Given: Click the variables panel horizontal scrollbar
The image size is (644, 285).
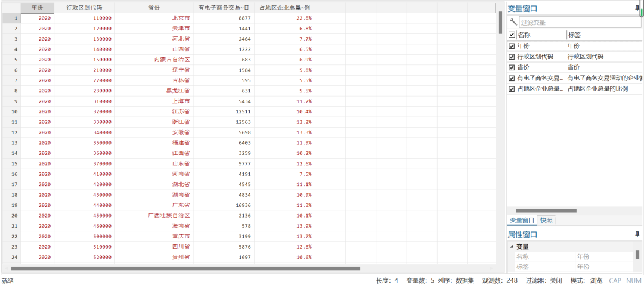Looking at the screenshot, I should (546, 210).
